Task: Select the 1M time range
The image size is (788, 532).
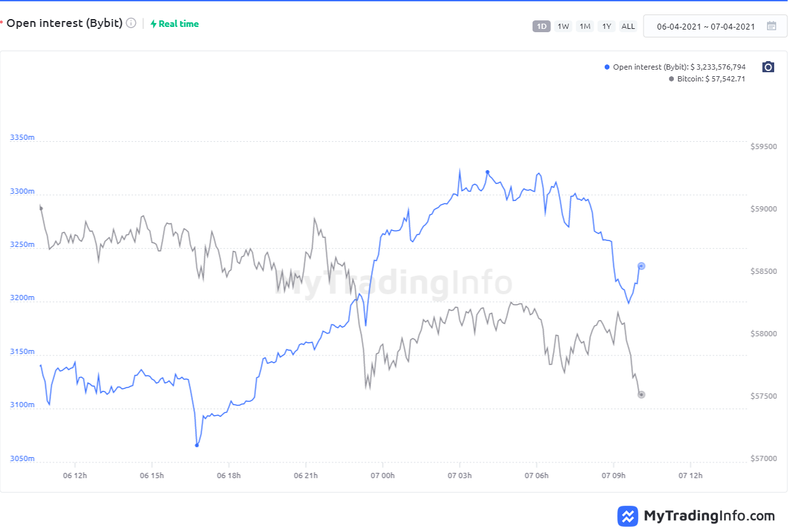Action: pyautogui.click(x=584, y=26)
